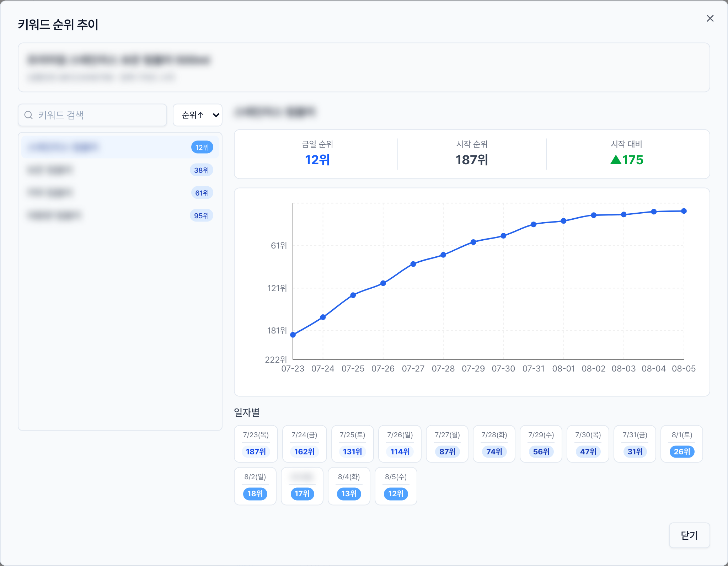Click the 닫기 button
Viewport: 728px width, 566px height.
(689, 535)
